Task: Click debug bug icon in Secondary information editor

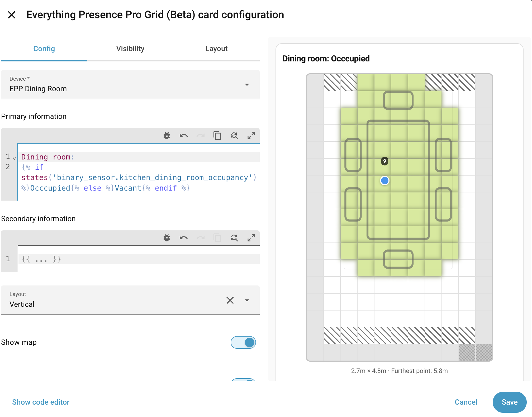Action: [167, 238]
